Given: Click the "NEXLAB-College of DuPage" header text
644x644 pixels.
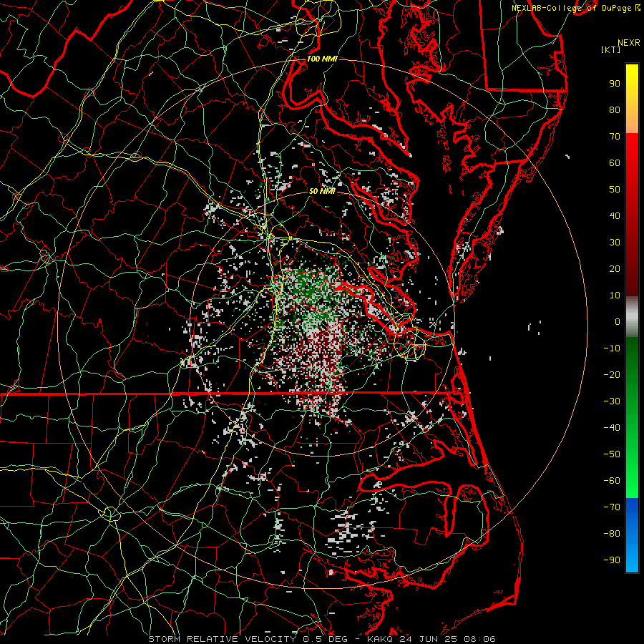Looking at the screenshot, I should (572, 8).
